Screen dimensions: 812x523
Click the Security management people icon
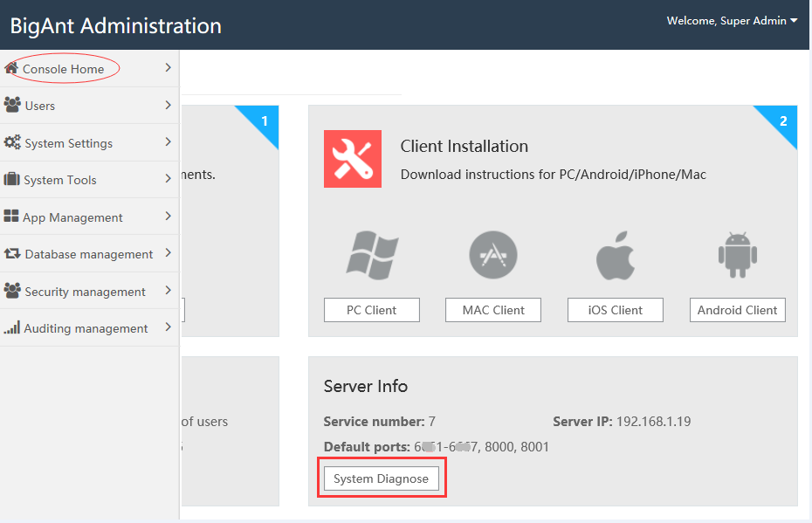click(x=12, y=291)
